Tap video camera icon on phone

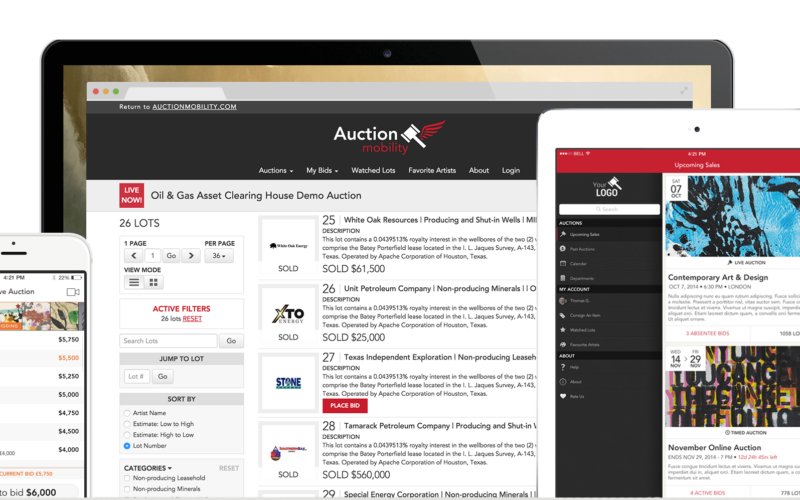tap(73, 292)
